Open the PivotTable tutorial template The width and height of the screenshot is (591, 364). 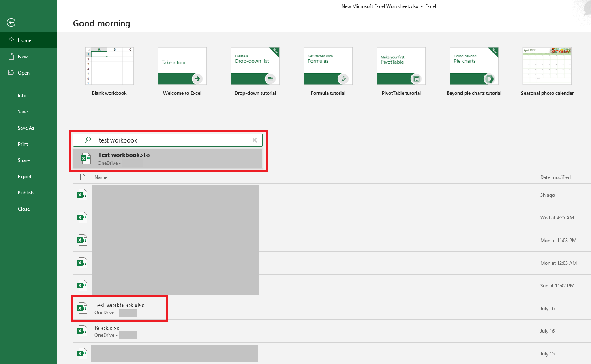coord(401,66)
